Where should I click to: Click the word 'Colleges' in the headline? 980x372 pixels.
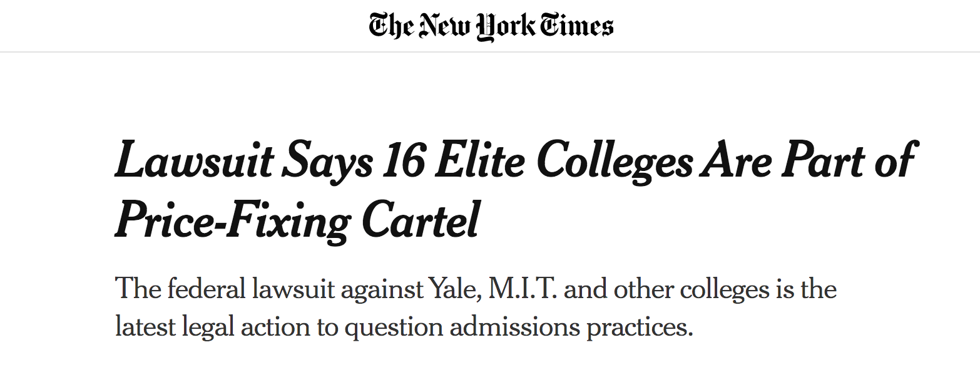coord(615,162)
